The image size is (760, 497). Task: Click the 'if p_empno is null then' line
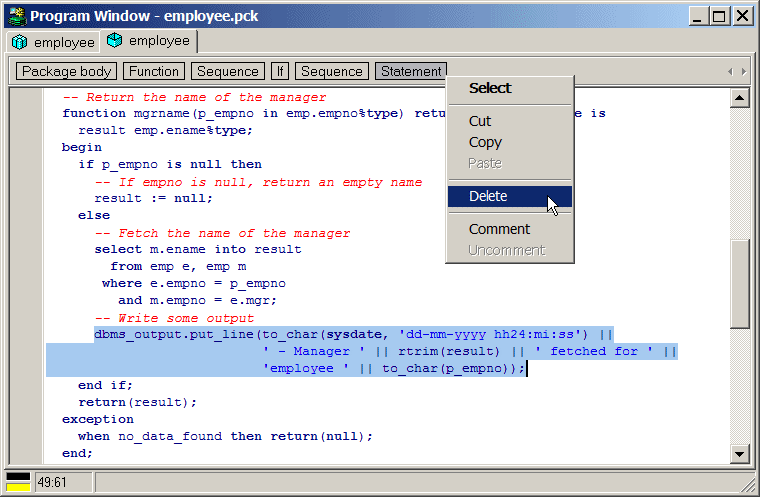click(170, 164)
